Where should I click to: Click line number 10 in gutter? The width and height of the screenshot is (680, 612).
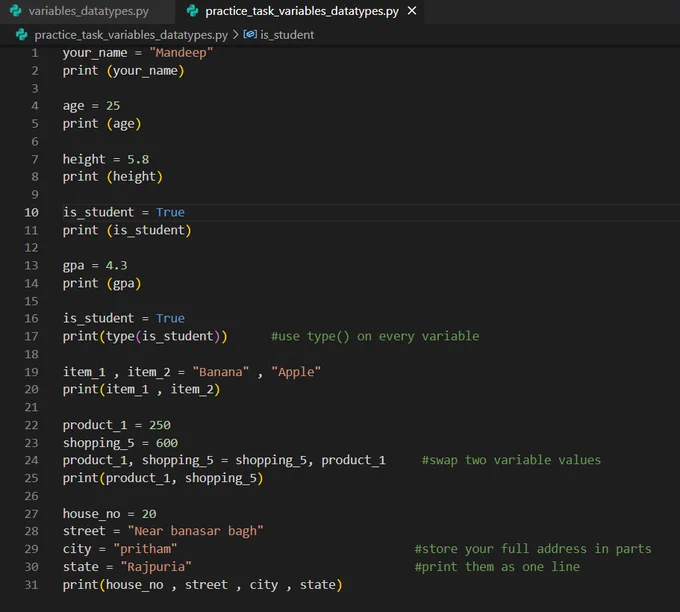click(x=31, y=212)
